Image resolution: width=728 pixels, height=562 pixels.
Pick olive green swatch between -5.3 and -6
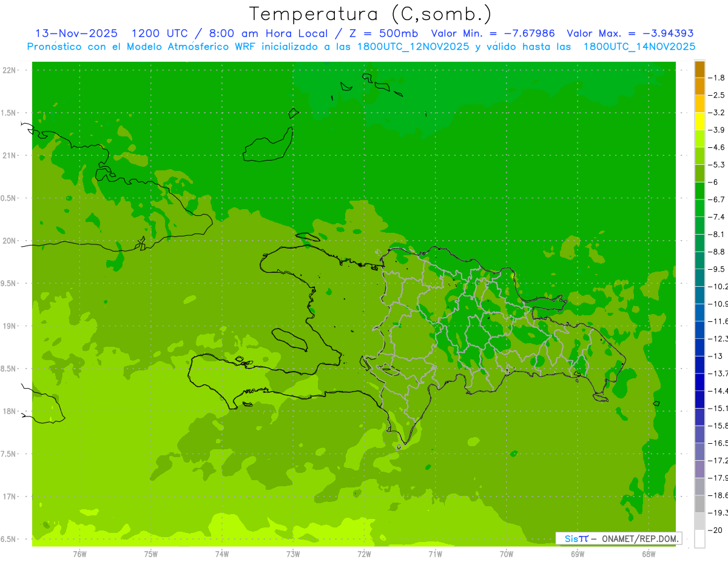[699, 173]
